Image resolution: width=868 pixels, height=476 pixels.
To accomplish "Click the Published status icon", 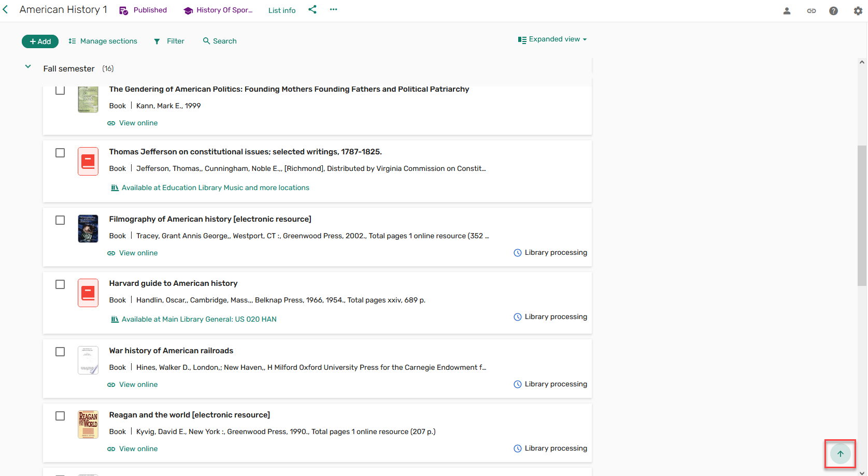I will click(x=124, y=10).
